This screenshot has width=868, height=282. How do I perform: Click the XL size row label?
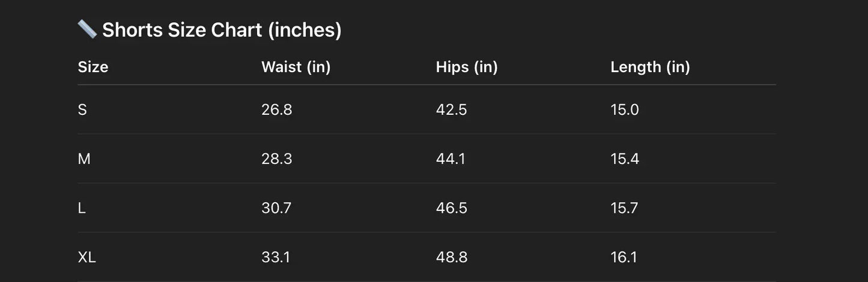point(87,257)
